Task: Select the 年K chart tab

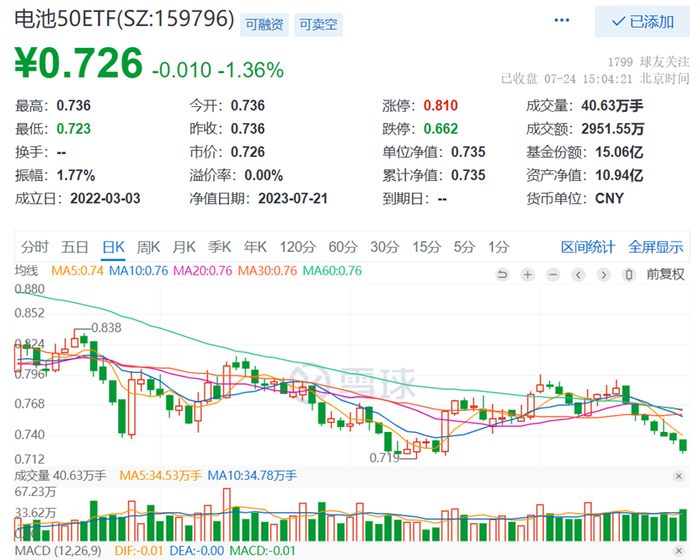Action: (x=255, y=247)
